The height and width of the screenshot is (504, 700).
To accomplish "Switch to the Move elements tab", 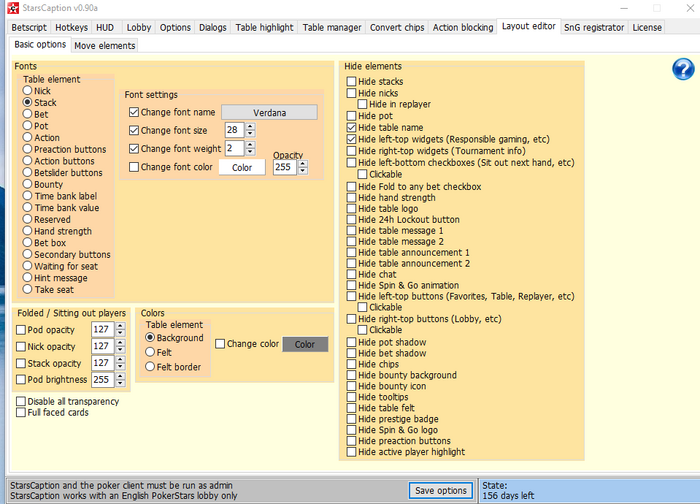I will [x=104, y=45].
